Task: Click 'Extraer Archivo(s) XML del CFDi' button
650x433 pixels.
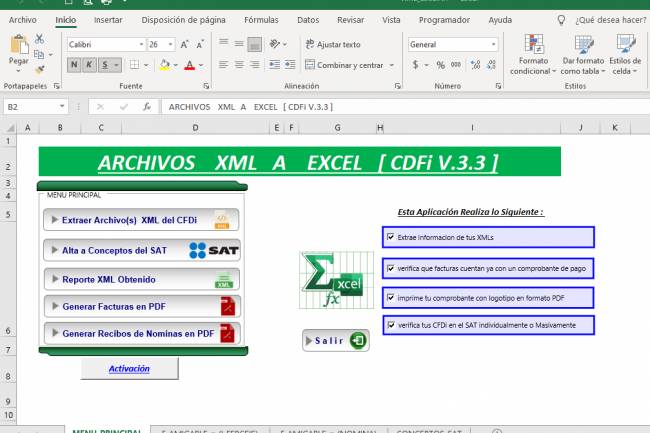Action: [x=141, y=220]
